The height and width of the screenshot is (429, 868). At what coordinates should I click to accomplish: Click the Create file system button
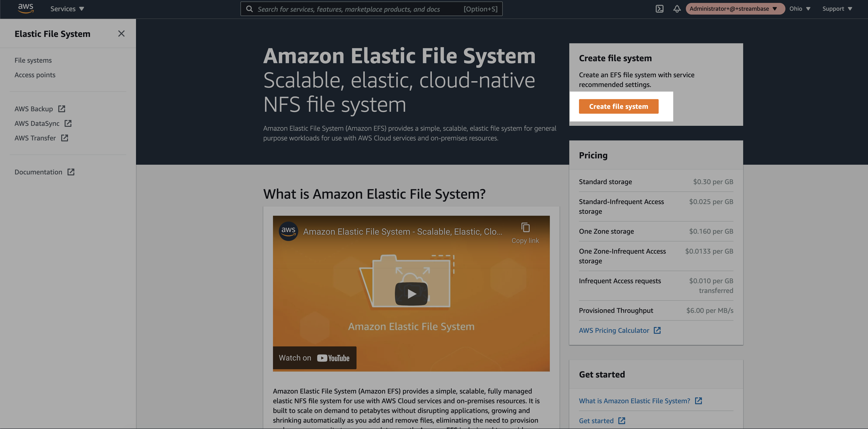(619, 106)
